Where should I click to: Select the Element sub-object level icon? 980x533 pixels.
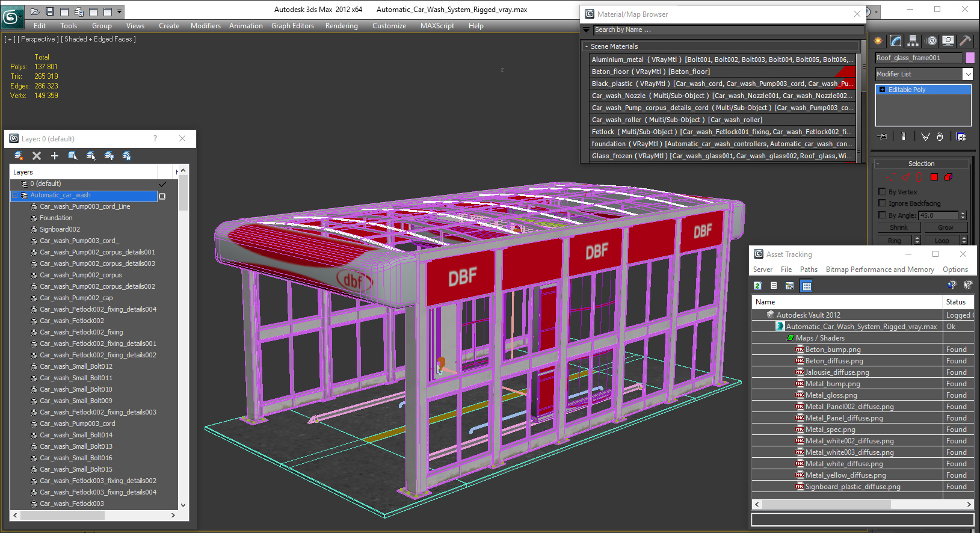click(x=948, y=177)
